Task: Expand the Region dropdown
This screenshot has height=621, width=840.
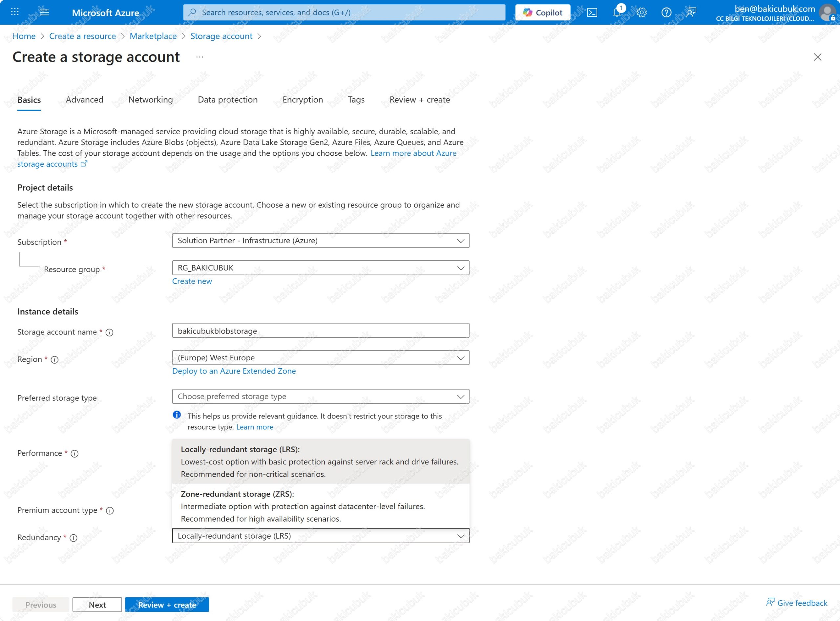Action: coord(321,357)
